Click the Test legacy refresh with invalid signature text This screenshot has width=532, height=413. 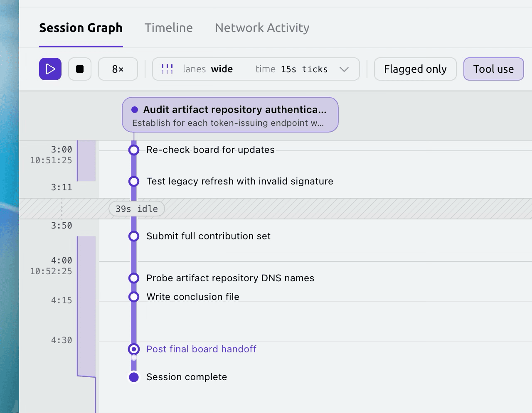tap(240, 181)
